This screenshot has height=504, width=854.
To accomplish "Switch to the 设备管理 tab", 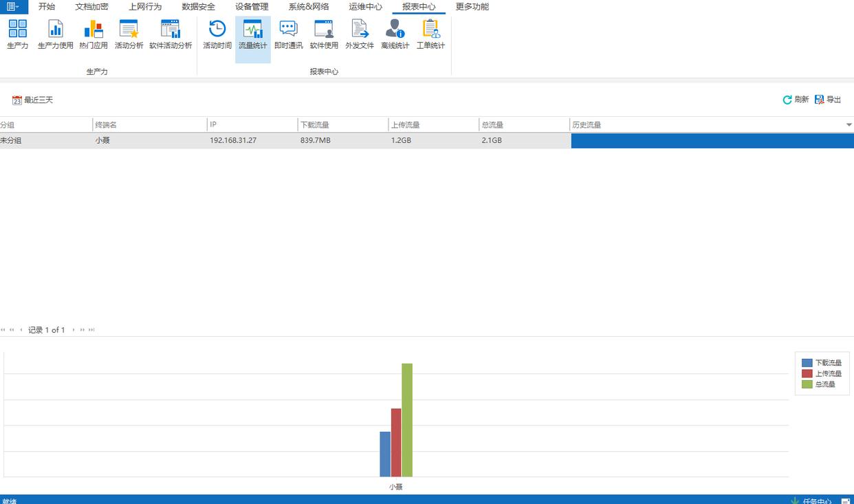I will [252, 7].
